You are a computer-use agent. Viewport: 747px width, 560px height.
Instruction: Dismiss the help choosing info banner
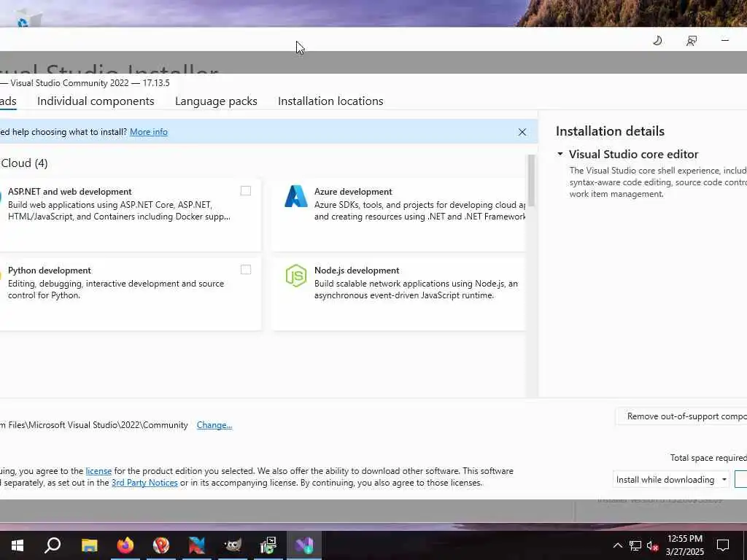tap(522, 132)
